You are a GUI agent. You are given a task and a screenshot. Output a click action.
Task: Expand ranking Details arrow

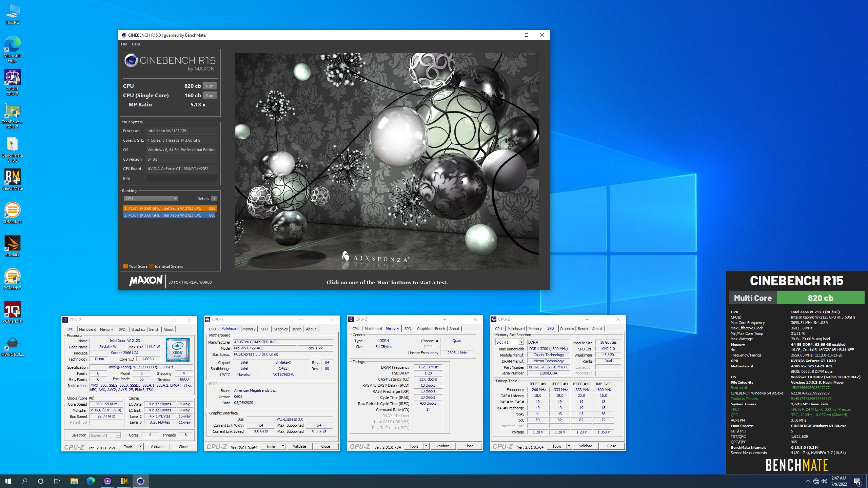point(214,199)
